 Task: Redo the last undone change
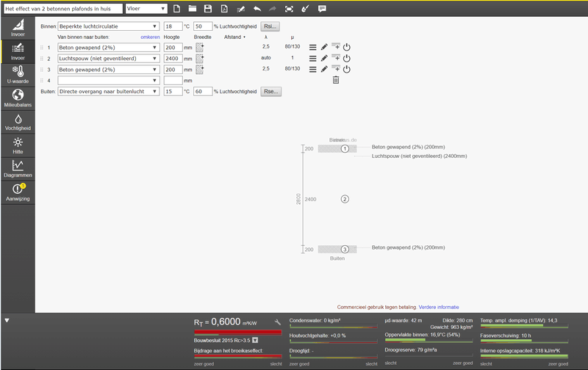pyautogui.click(x=273, y=9)
